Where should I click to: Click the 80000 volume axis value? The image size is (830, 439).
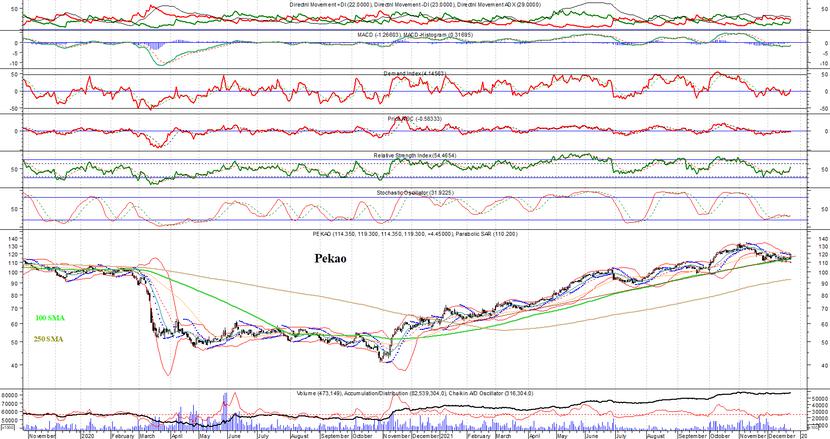coord(11,395)
